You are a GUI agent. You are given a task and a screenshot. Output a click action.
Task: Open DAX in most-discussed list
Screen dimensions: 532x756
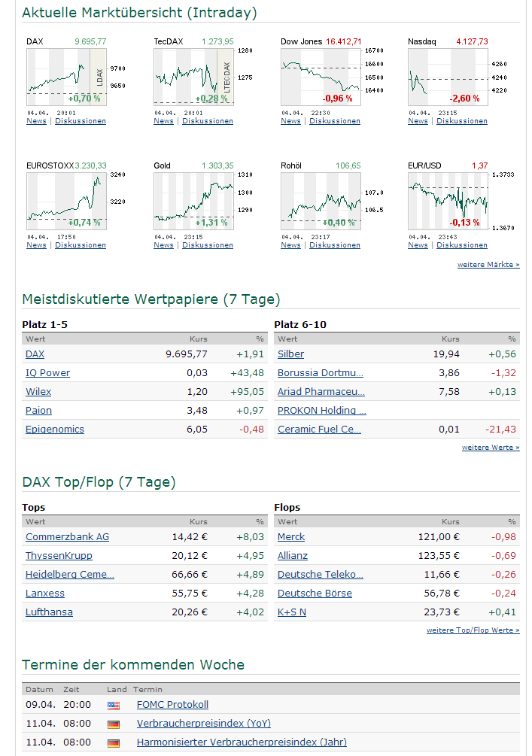(x=35, y=354)
